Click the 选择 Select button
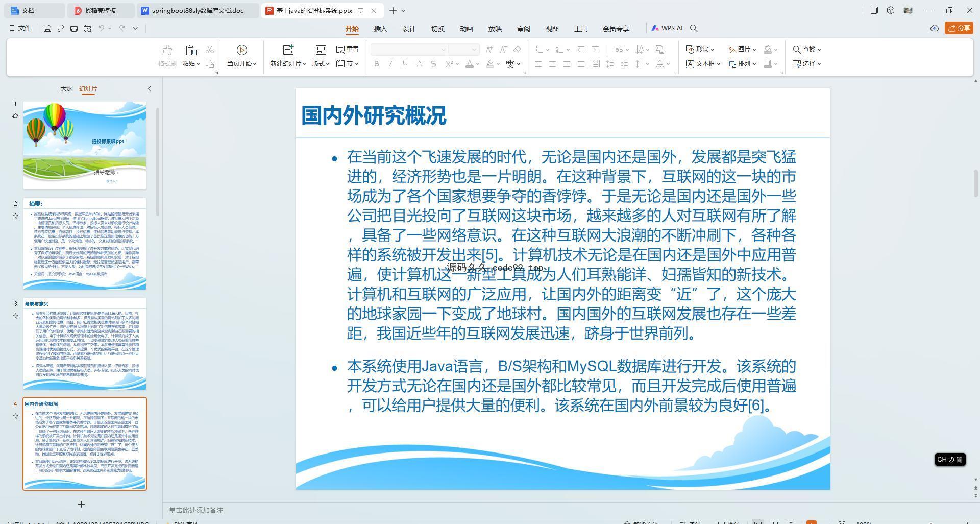Viewport: 980px width, 524px height. click(806, 64)
